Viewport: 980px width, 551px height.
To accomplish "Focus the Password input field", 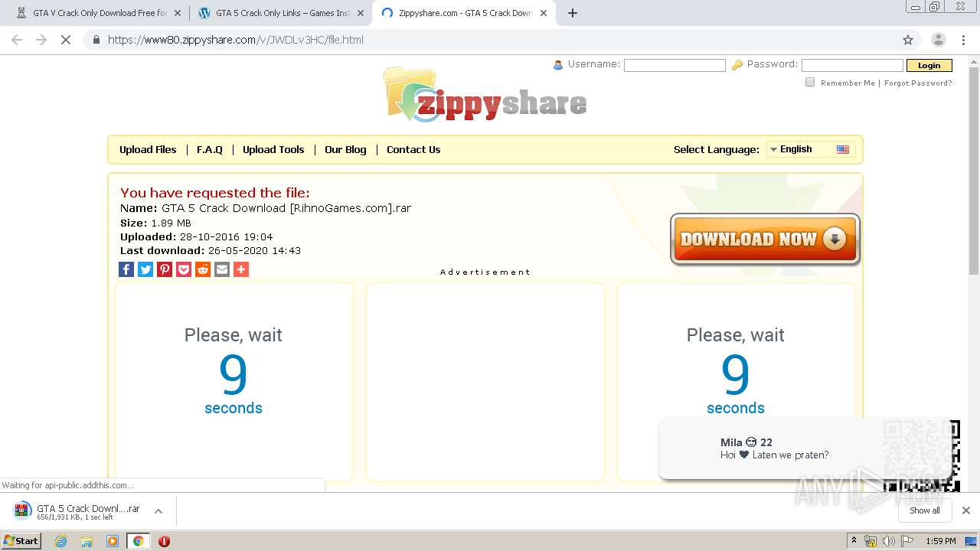I will (x=852, y=66).
